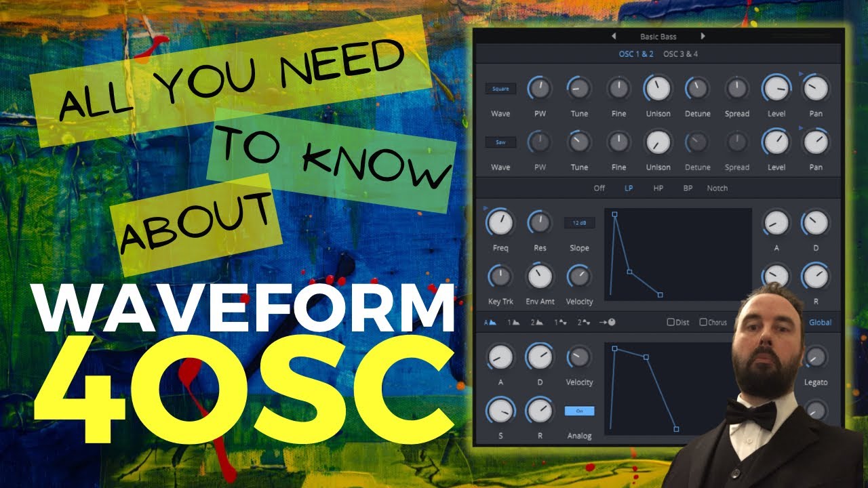Click the filter envelope A knob
Screen dimensions: 868x488
776,222
